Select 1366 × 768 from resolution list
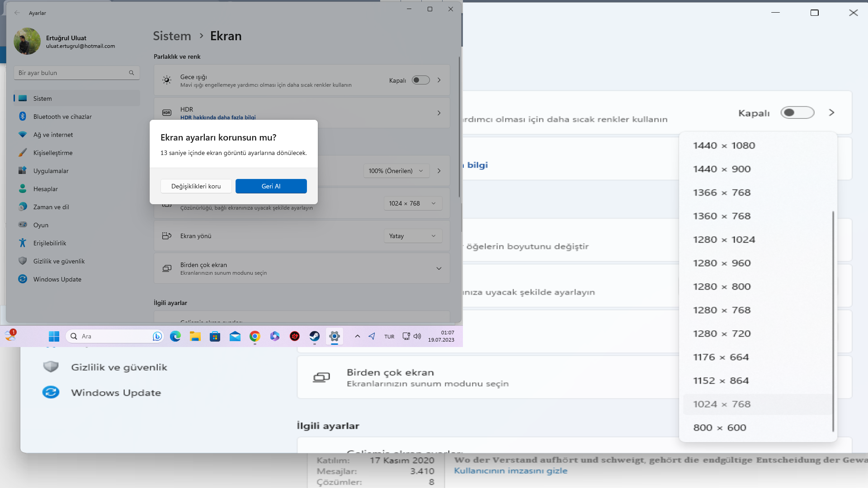Screen dimensions: 868x488 coord(722,192)
